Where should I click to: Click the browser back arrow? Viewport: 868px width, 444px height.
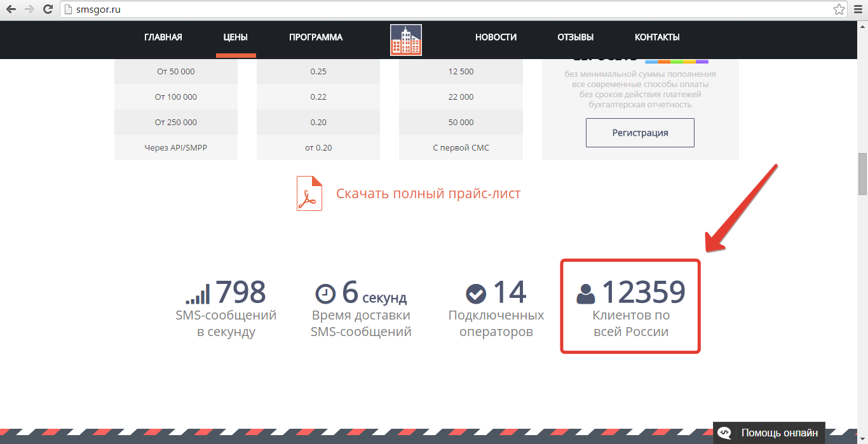(11, 10)
